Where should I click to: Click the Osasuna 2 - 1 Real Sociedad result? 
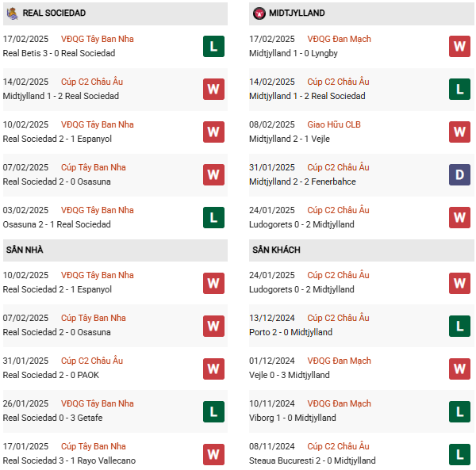(56, 224)
